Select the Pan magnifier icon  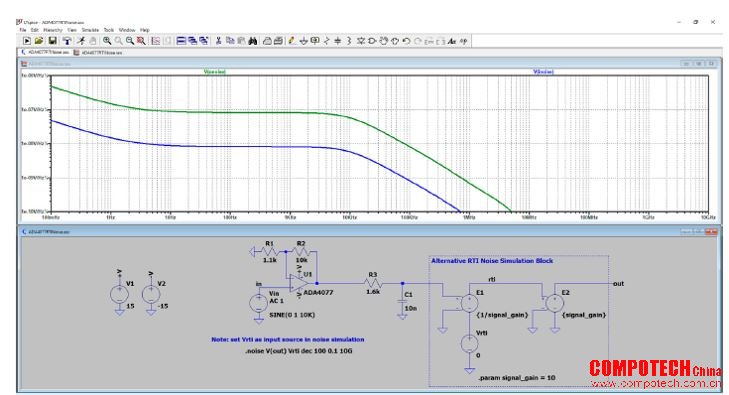click(118, 41)
